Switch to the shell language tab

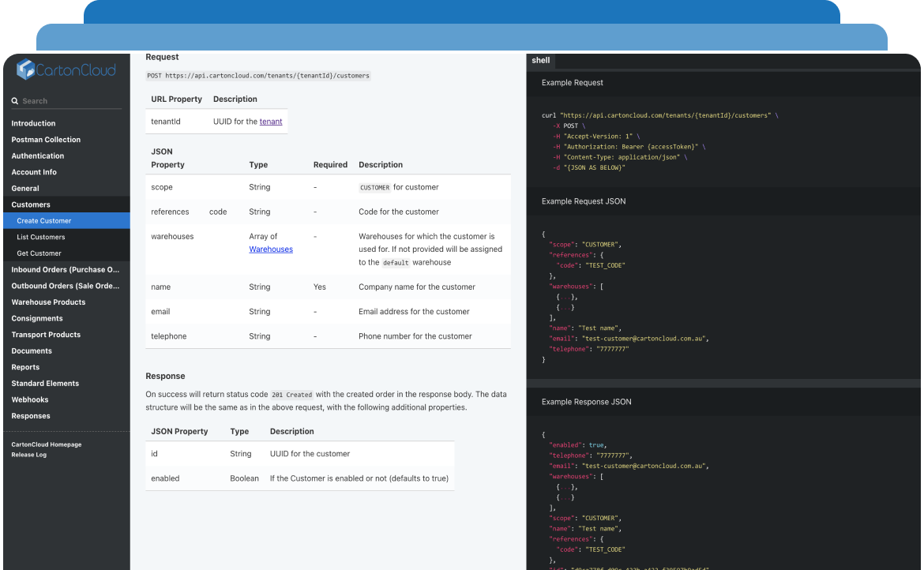(x=540, y=60)
